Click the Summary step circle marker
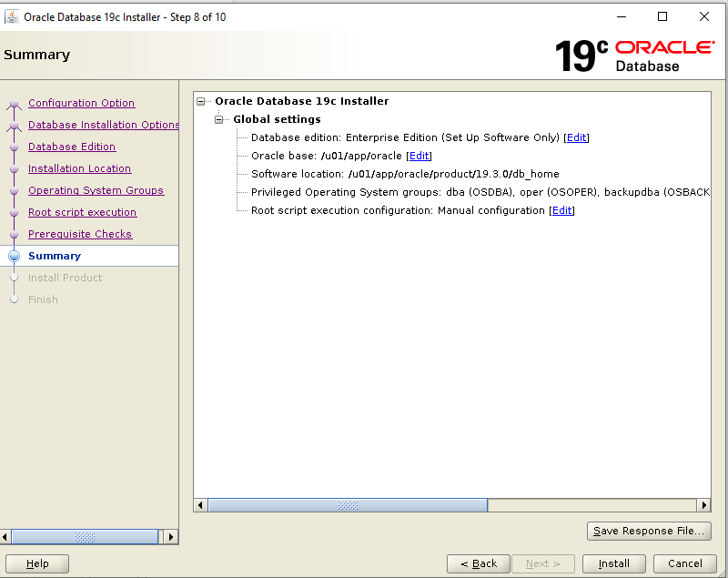This screenshot has height=578, width=728. tap(15, 256)
